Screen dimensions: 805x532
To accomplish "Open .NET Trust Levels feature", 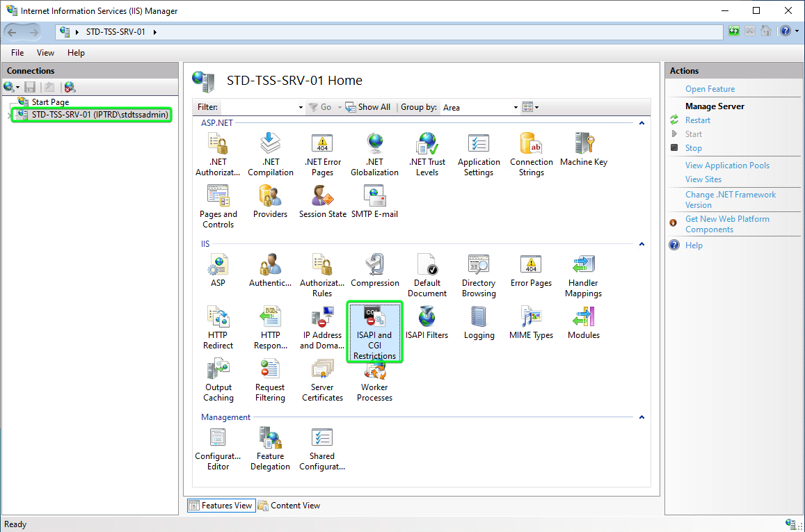I will [x=427, y=154].
